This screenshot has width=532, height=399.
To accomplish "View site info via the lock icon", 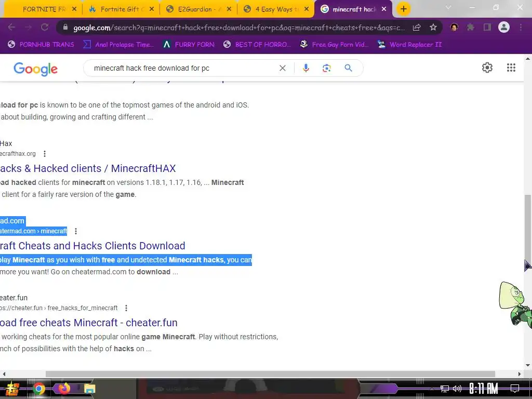I will pyautogui.click(x=65, y=27).
